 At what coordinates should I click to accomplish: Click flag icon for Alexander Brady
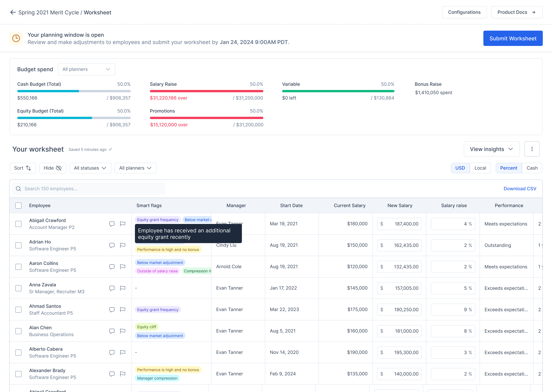(122, 374)
